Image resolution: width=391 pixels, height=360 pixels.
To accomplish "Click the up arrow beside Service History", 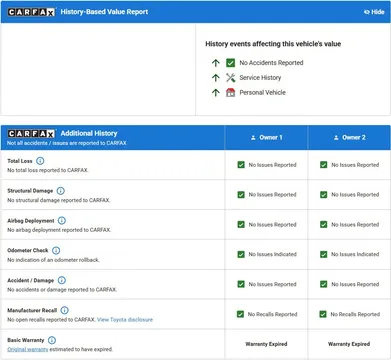I will coord(216,78).
